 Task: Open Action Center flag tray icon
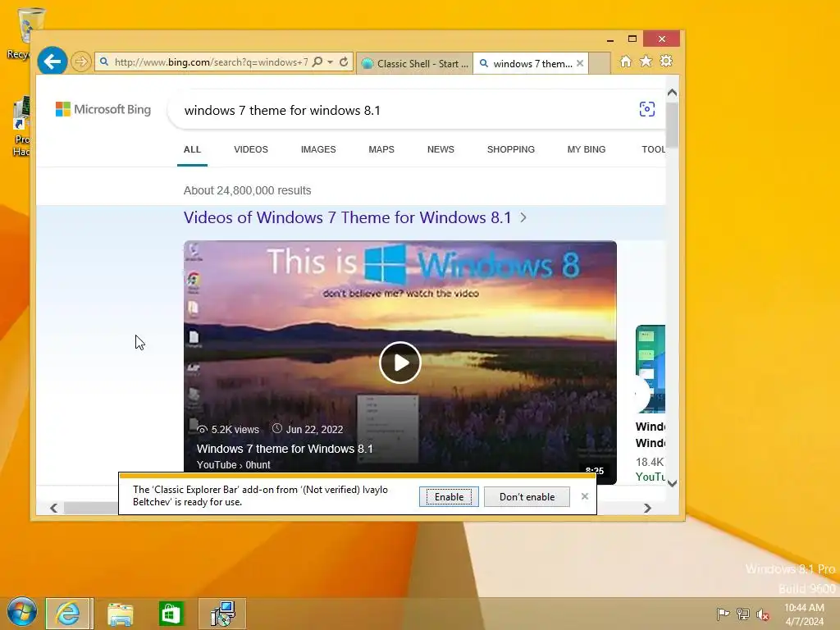[x=723, y=614]
